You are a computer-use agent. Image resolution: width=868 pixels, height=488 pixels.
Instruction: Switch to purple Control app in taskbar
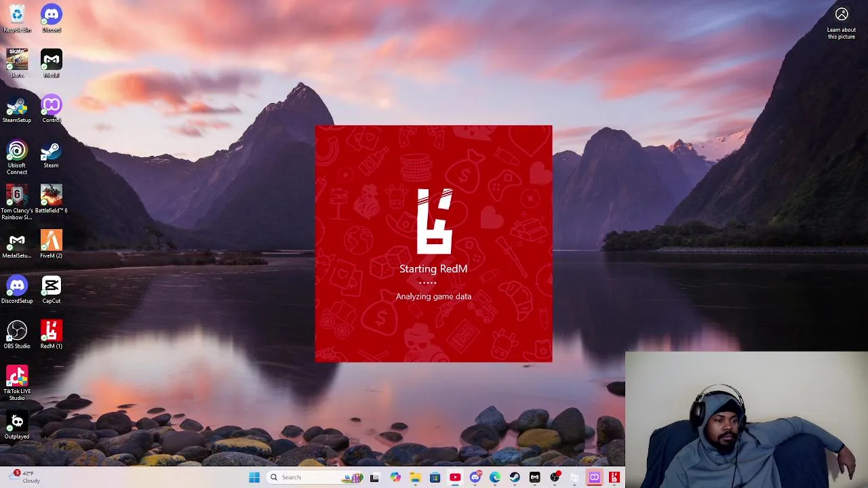coord(595,477)
